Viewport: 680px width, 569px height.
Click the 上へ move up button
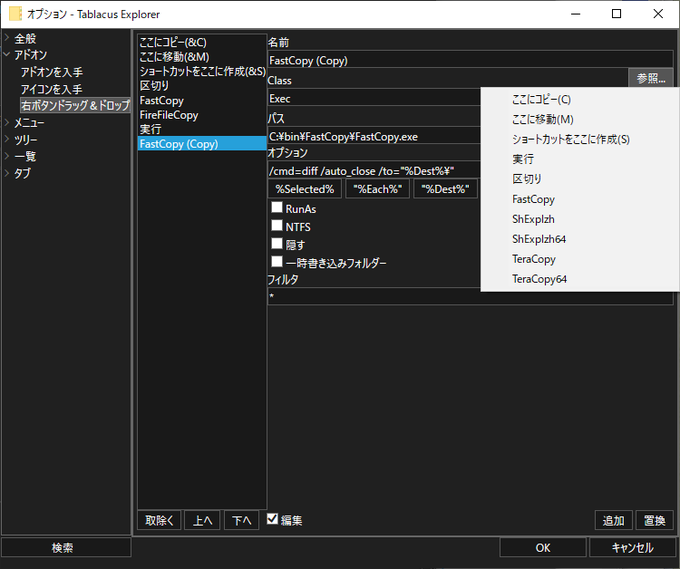click(203, 520)
